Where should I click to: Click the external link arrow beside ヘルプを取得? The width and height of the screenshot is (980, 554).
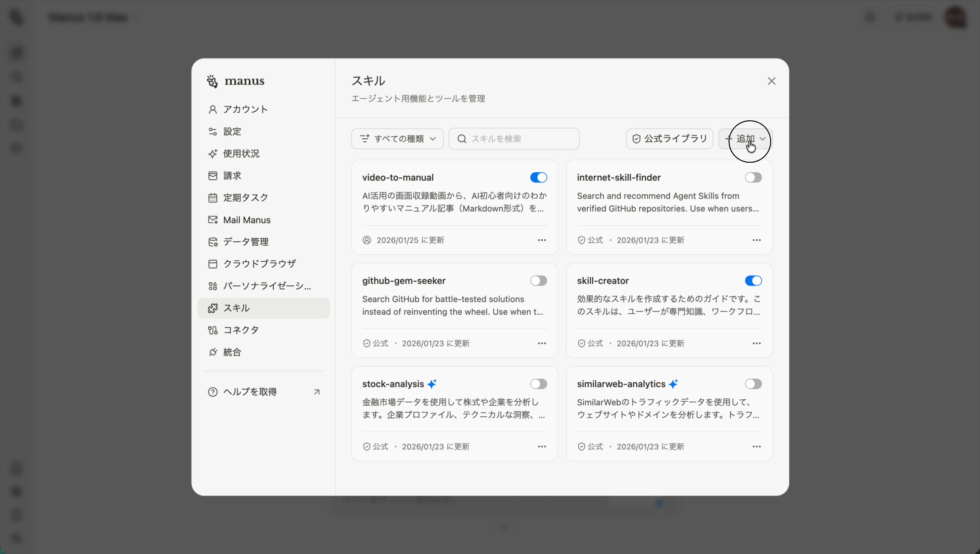pos(317,391)
